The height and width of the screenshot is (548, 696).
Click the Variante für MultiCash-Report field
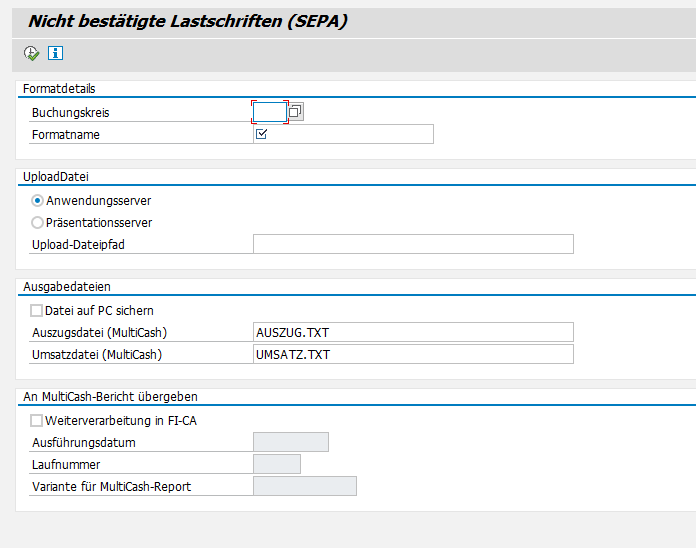point(305,486)
